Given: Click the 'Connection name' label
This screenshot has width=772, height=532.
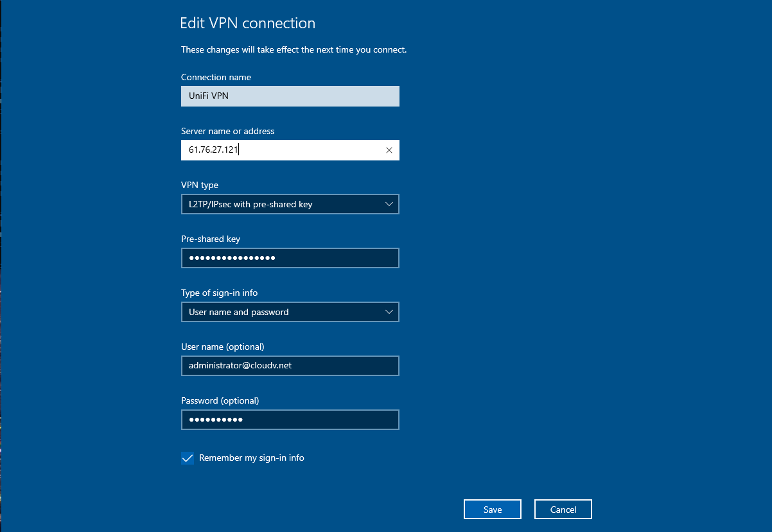Looking at the screenshot, I should (216, 77).
